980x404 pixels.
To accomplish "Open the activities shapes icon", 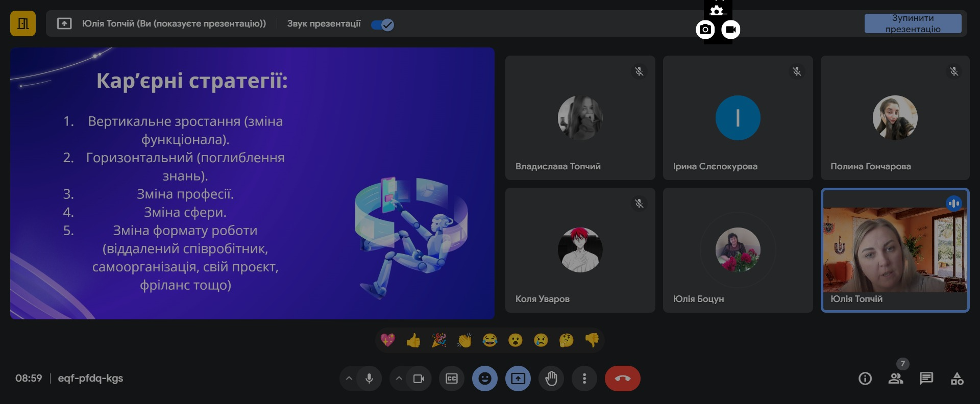I will click(957, 378).
